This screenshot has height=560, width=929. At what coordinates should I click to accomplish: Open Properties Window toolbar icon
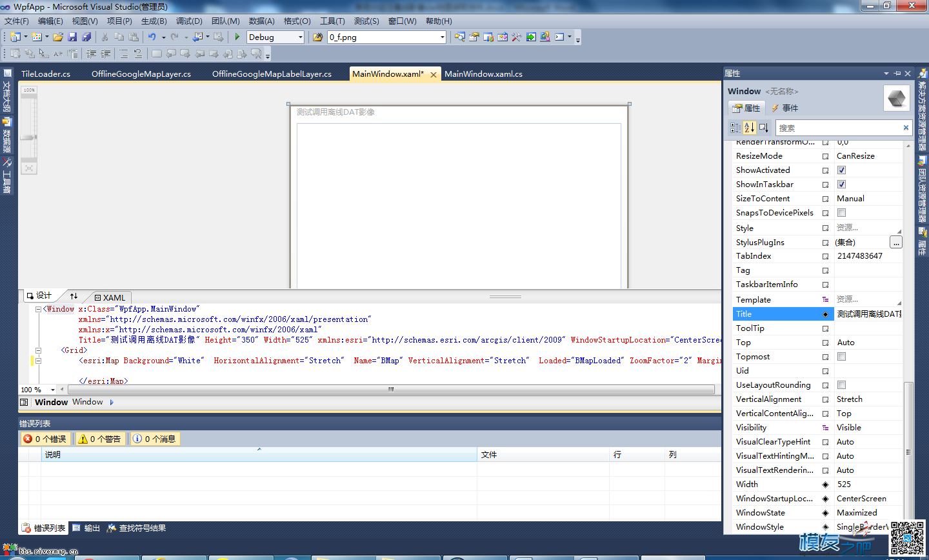coord(474,37)
